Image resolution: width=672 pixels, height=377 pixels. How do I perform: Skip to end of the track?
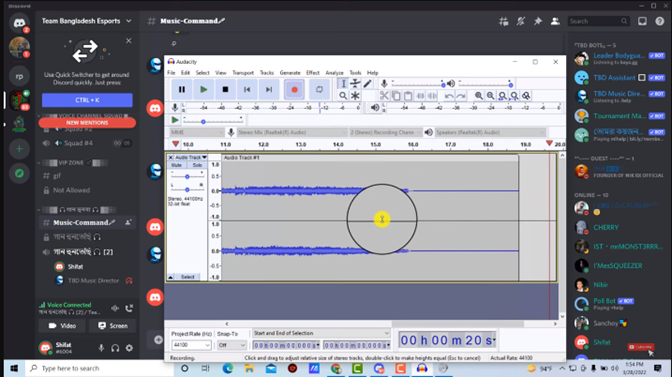click(x=269, y=90)
